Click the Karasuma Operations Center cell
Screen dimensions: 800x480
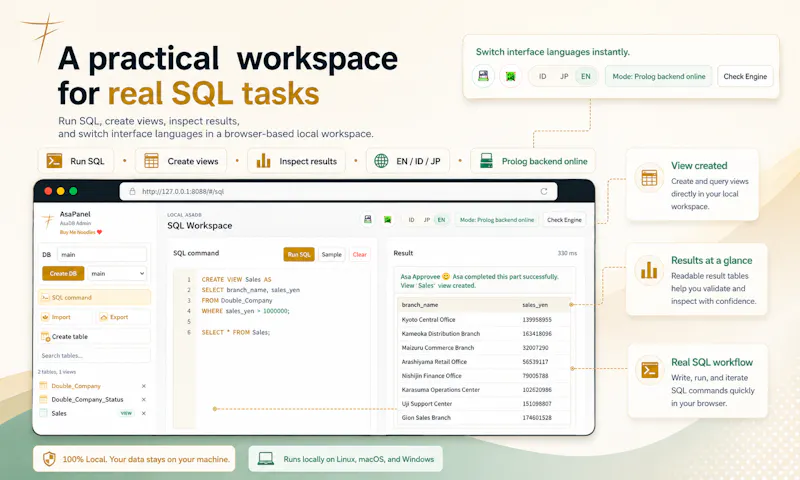point(441,390)
